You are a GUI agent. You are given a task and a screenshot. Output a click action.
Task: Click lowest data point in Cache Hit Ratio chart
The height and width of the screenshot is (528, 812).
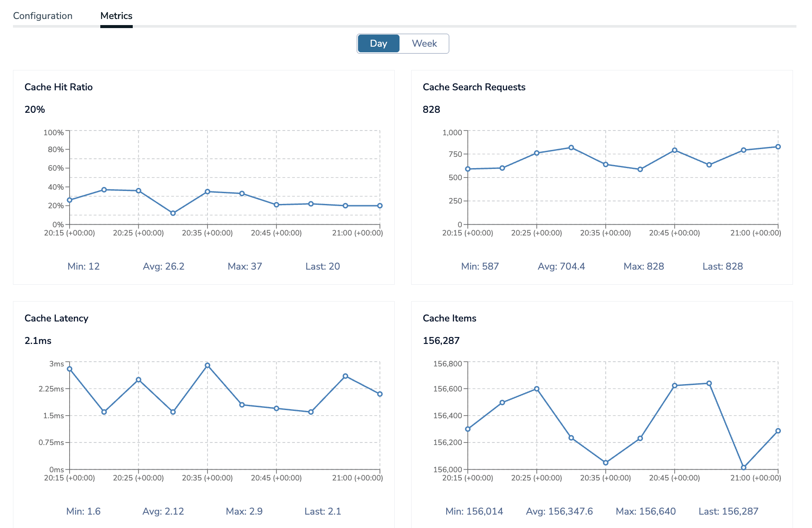pos(173,213)
